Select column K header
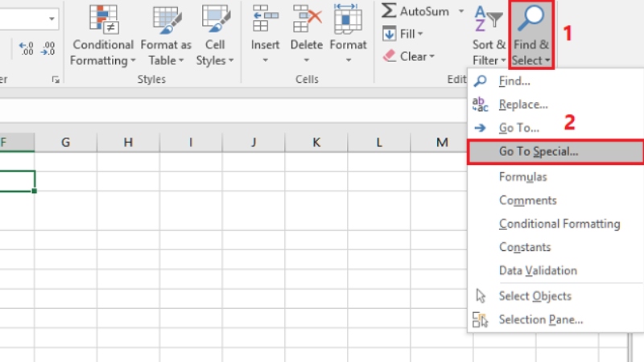This screenshot has width=644, height=362. click(x=316, y=142)
